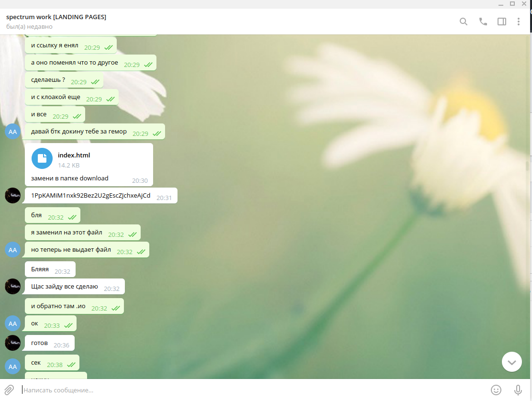
Task: Record a voice message with the microphone
Action: 518,390
